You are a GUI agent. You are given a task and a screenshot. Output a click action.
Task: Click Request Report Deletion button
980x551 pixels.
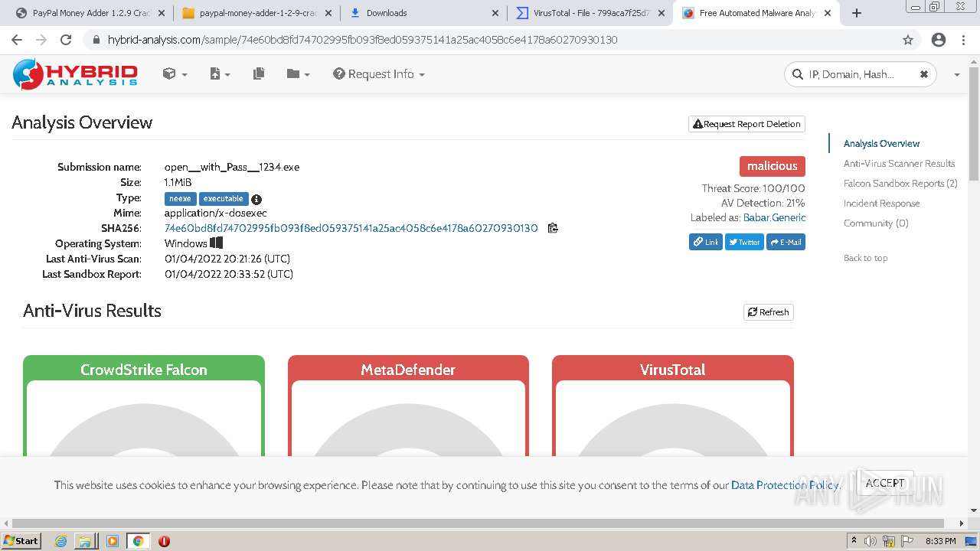pyautogui.click(x=746, y=124)
